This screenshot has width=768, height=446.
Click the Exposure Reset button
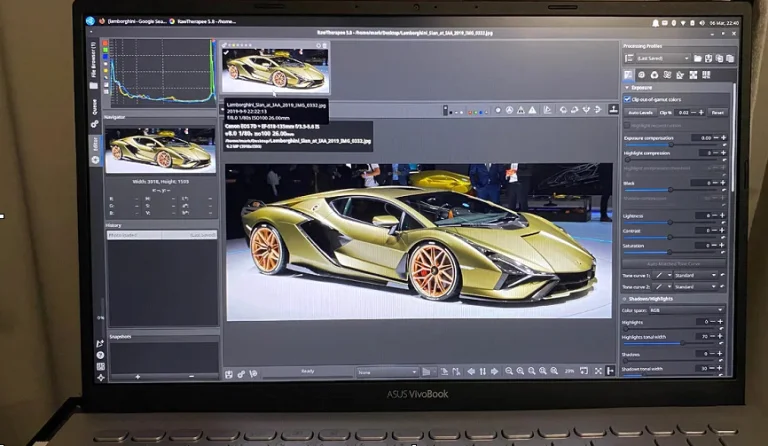[718, 113]
